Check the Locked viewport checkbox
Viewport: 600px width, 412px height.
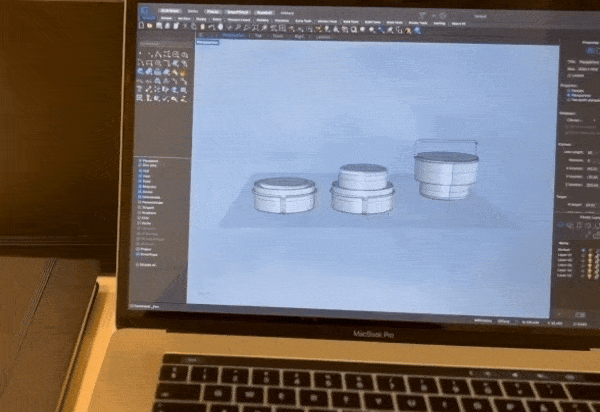569,76
